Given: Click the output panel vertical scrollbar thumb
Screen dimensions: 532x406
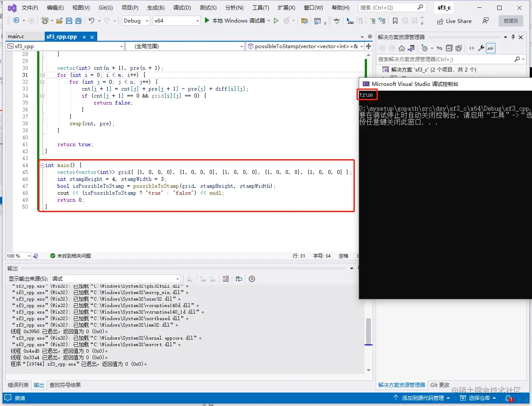Looking at the screenshot, I should coord(368,331).
